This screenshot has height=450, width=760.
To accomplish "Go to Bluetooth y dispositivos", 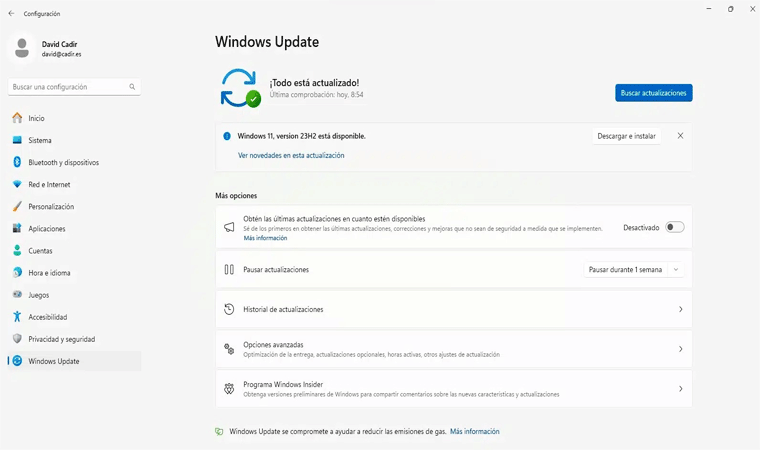I will click(x=74, y=162).
